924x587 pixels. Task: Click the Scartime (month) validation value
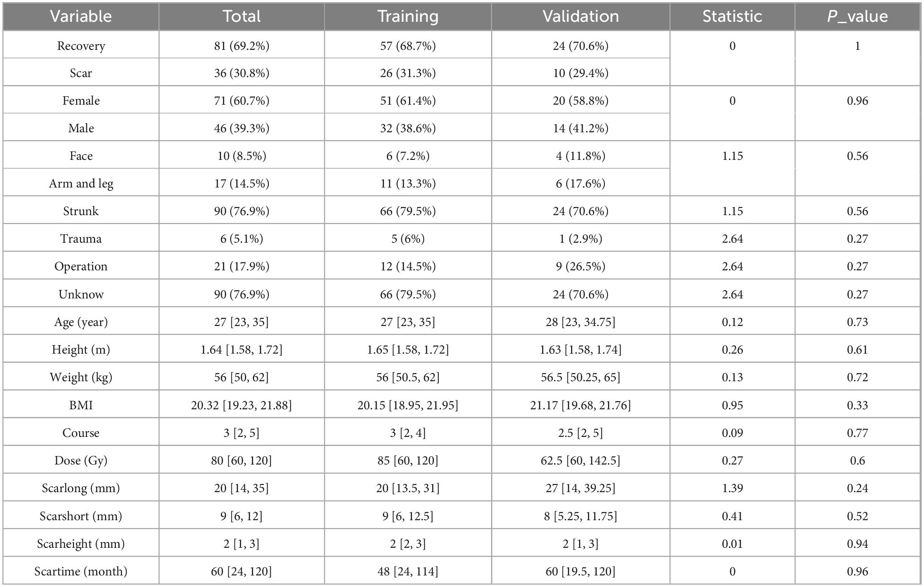(x=581, y=571)
